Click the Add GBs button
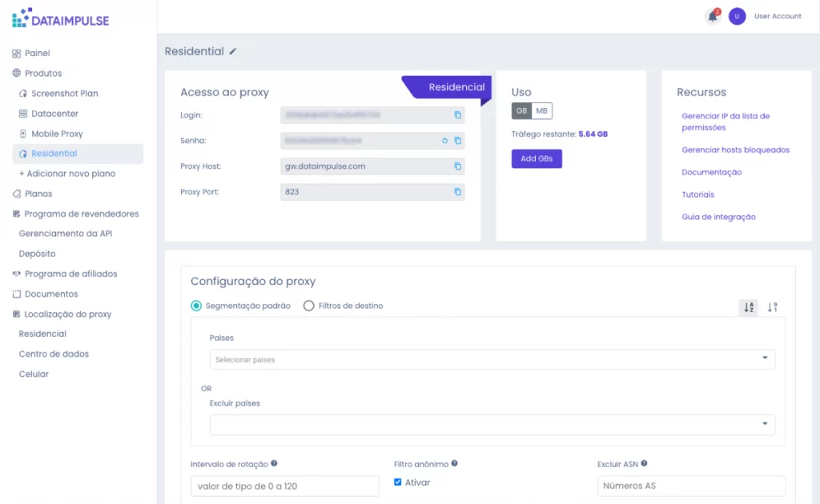820x504 pixels. 537,158
